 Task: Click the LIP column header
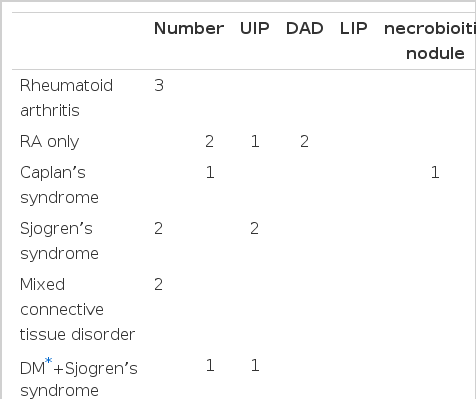[x=354, y=28]
